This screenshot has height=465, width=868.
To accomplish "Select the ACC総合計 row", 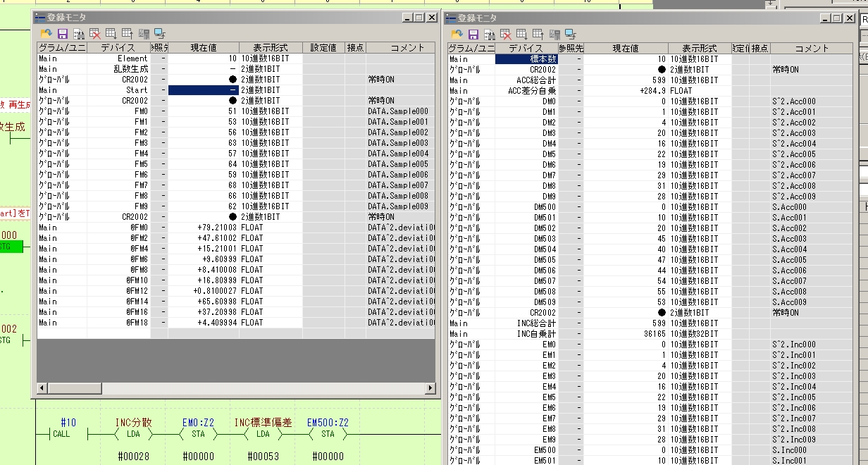I will click(x=650, y=80).
